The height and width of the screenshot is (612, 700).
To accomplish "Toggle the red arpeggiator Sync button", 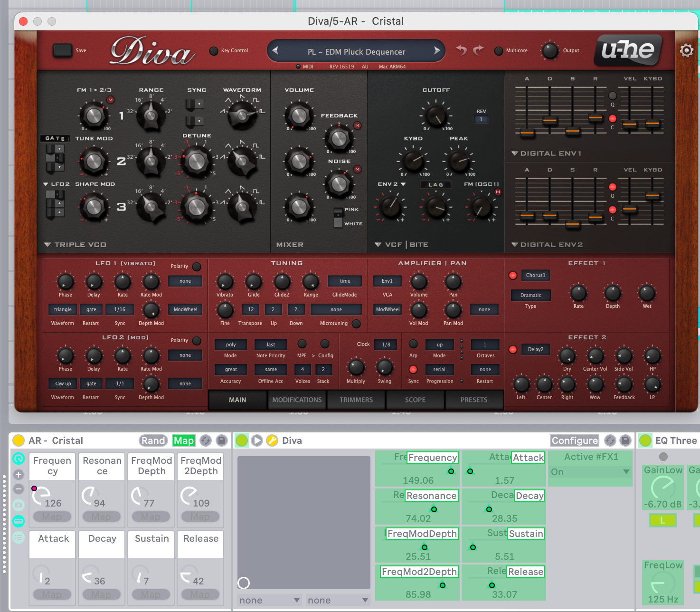I will pos(413,369).
